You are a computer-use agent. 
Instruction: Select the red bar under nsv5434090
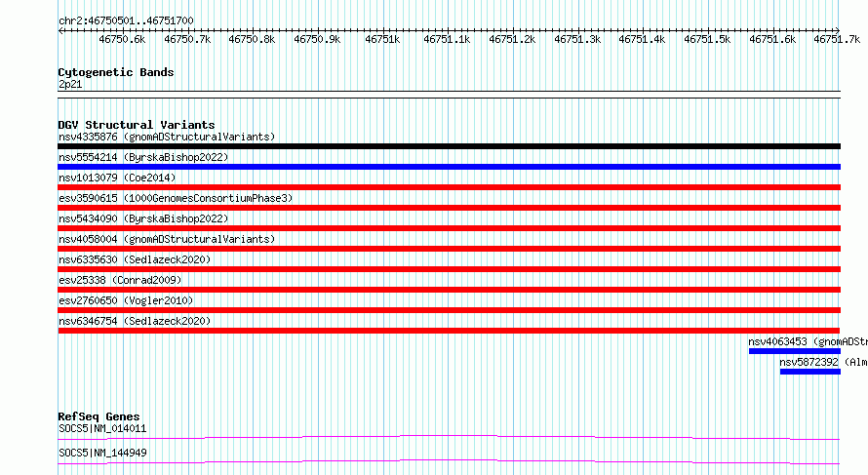click(449, 228)
